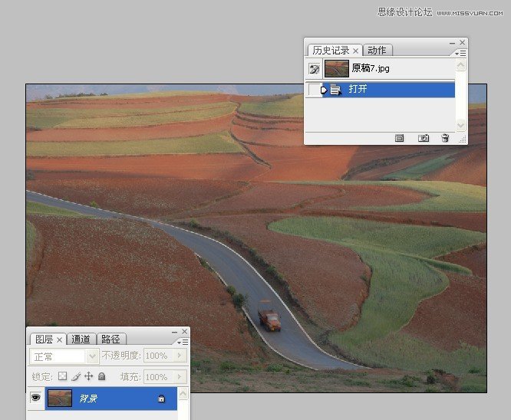Close the 图层 tab via its x

pos(59,340)
